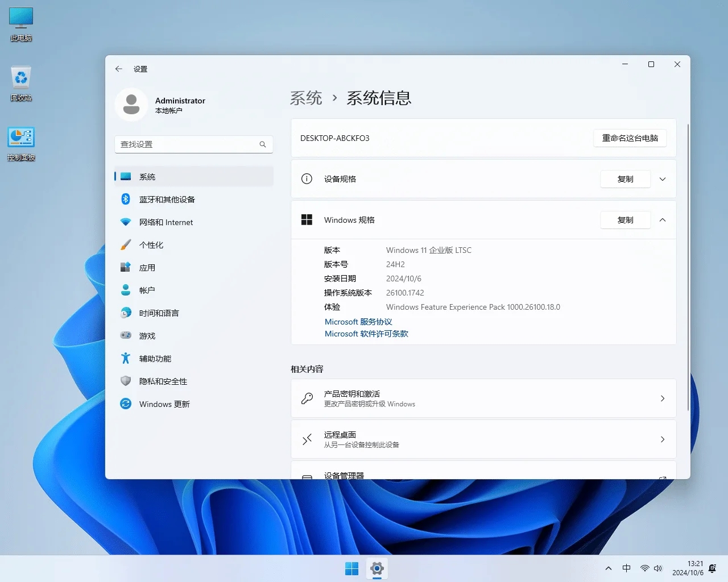
Task: Open 远程桌面 chevron arrow
Action: tap(663, 439)
